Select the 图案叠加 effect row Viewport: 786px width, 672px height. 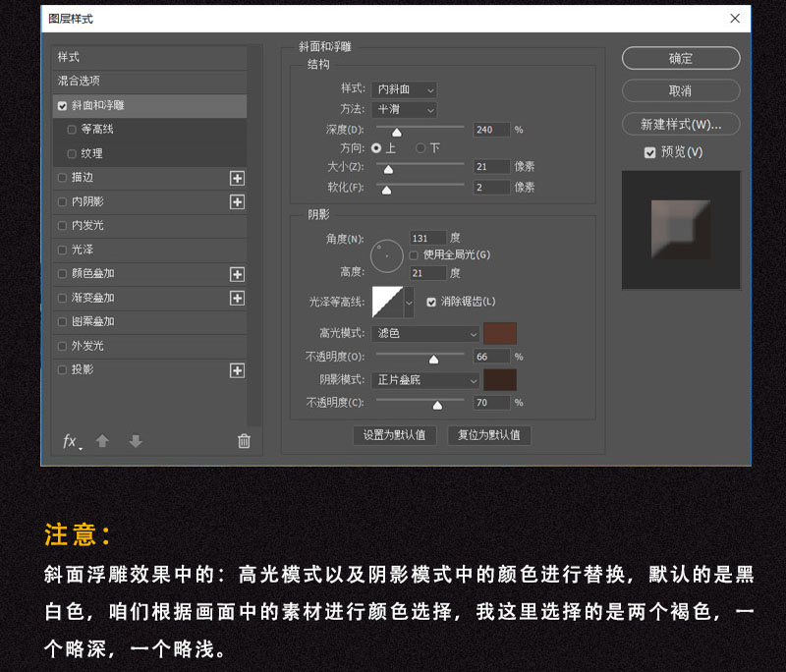[x=149, y=321]
